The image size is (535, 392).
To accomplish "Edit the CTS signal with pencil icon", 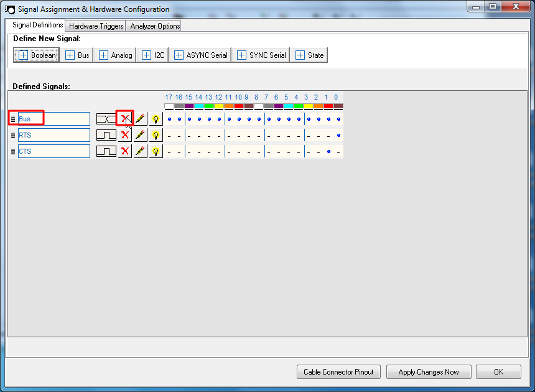I will tap(140, 151).
